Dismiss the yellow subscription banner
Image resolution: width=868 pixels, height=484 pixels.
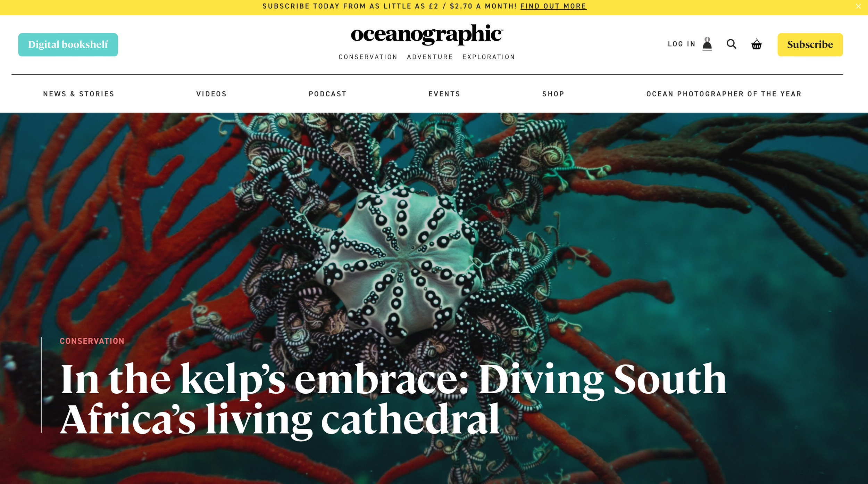(858, 6)
